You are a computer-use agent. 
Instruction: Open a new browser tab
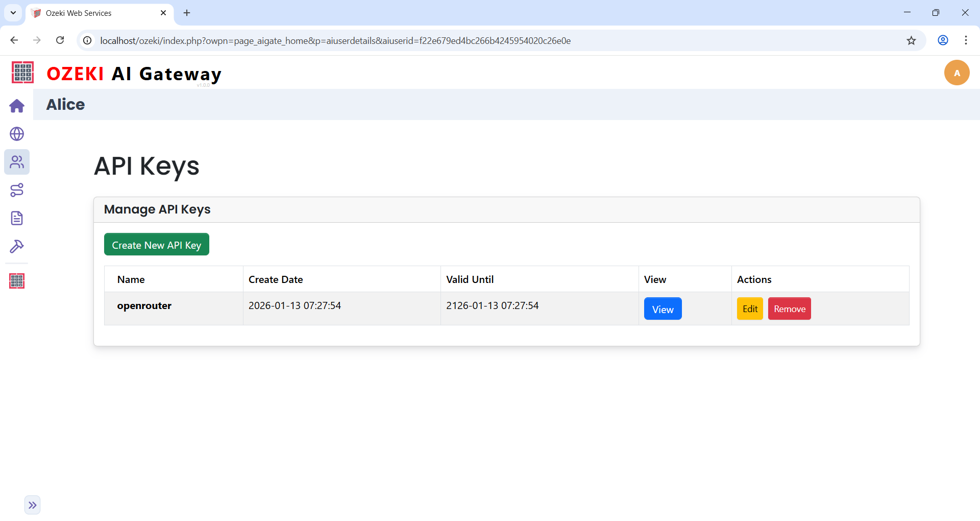187,13
